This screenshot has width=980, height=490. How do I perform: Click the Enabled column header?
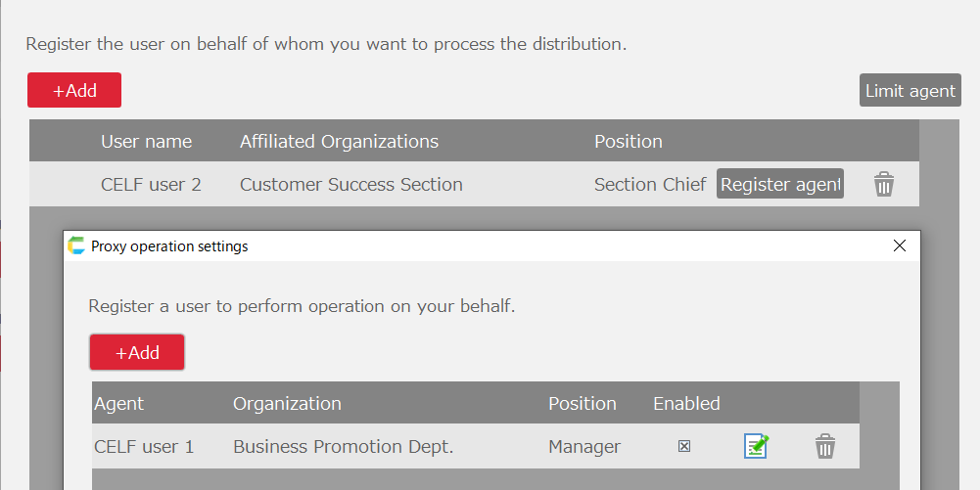(686, 403)
